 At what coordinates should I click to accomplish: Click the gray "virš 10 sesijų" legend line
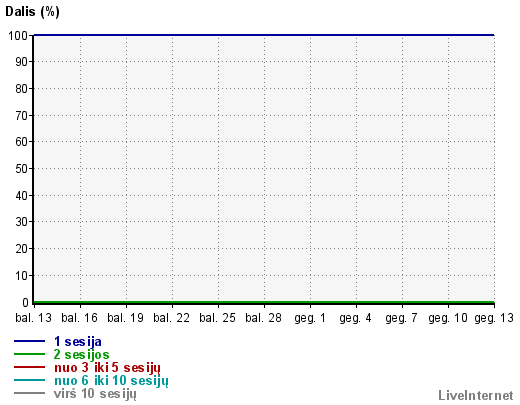click(x=29, y=393)
